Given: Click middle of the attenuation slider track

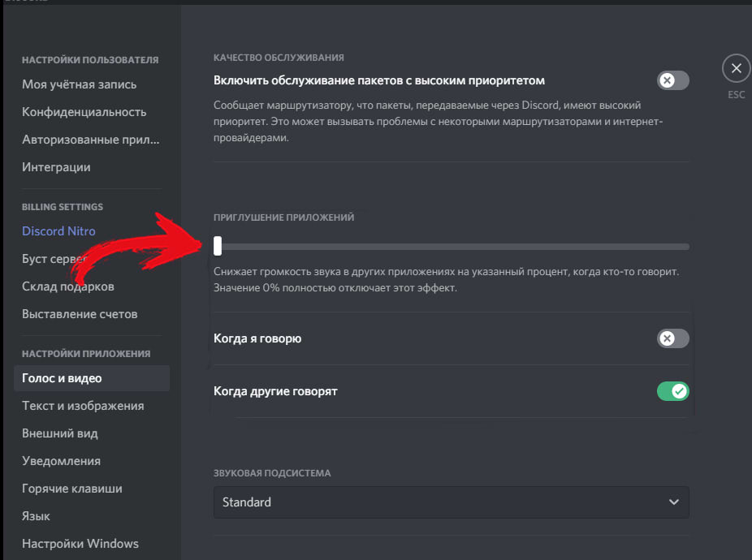Looking at the screenshot, I should [x=452, y=247].
